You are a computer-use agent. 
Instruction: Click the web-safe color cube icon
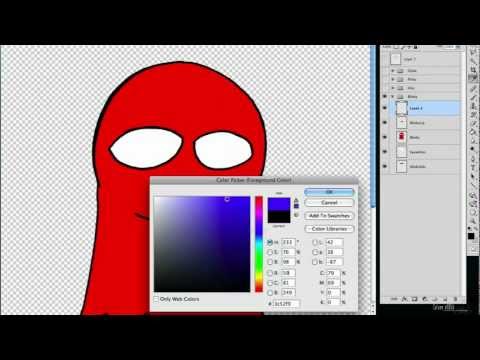tap(296, 215)
